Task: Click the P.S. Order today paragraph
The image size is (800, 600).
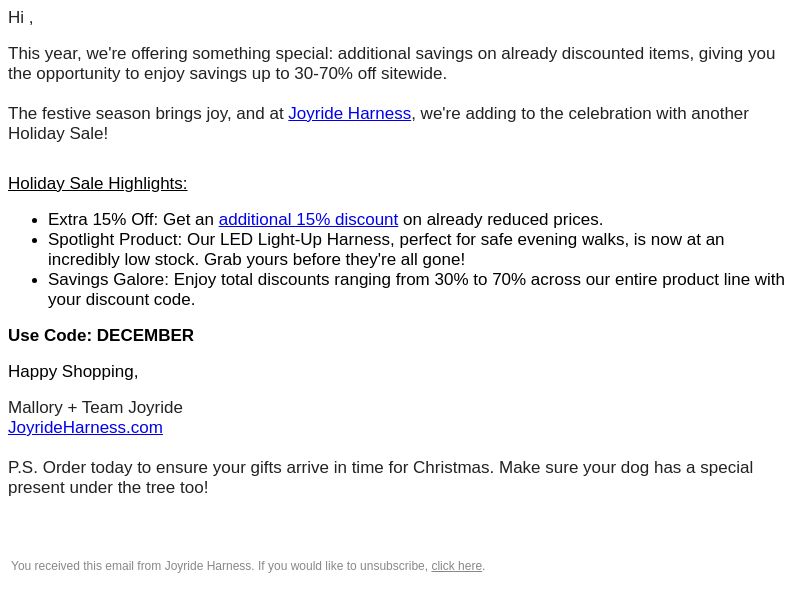Action: coord(381,478)
